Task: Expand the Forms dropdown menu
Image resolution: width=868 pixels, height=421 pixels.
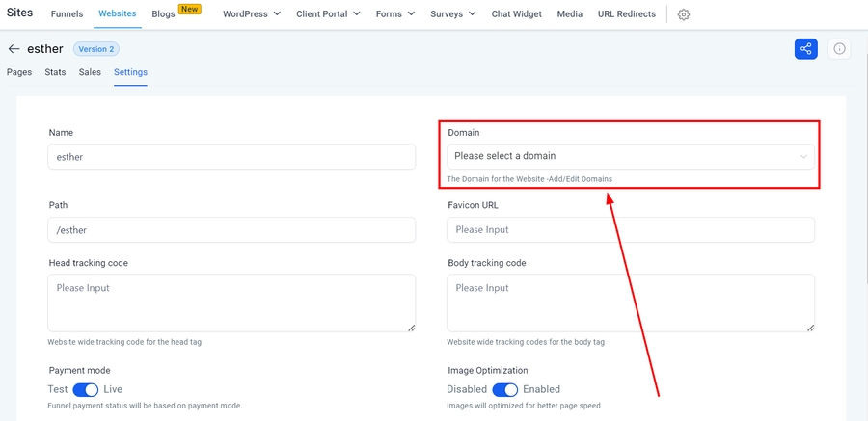Action: coord(395,14)
